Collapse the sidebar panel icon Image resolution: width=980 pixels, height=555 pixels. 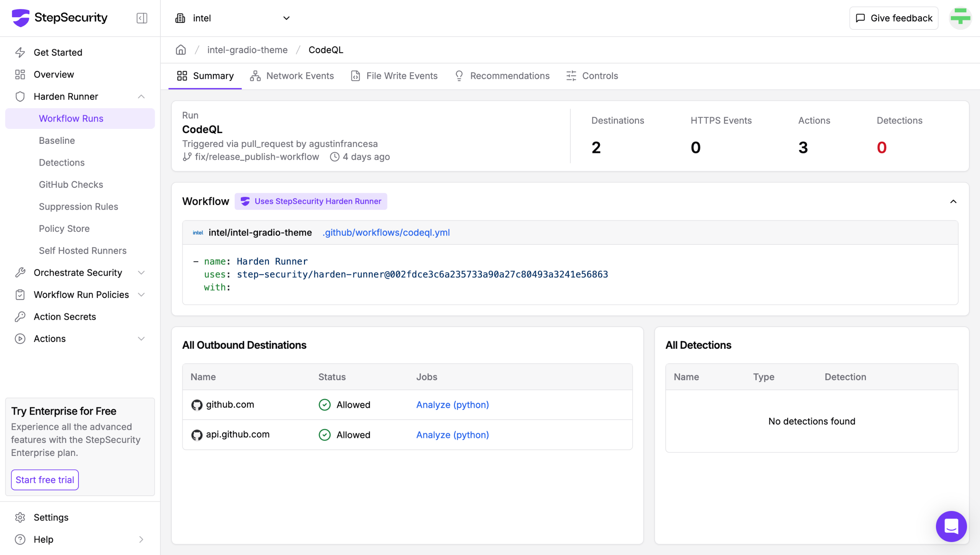click(142, 18)
